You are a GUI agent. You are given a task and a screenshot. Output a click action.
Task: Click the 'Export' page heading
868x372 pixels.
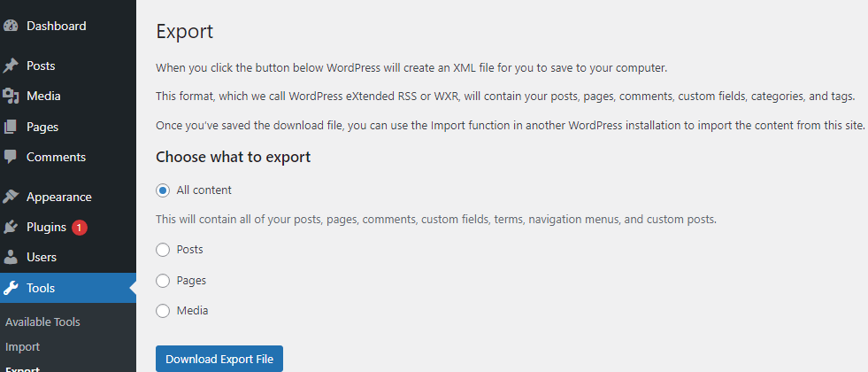pyautogui.click(x=184, y=32)
